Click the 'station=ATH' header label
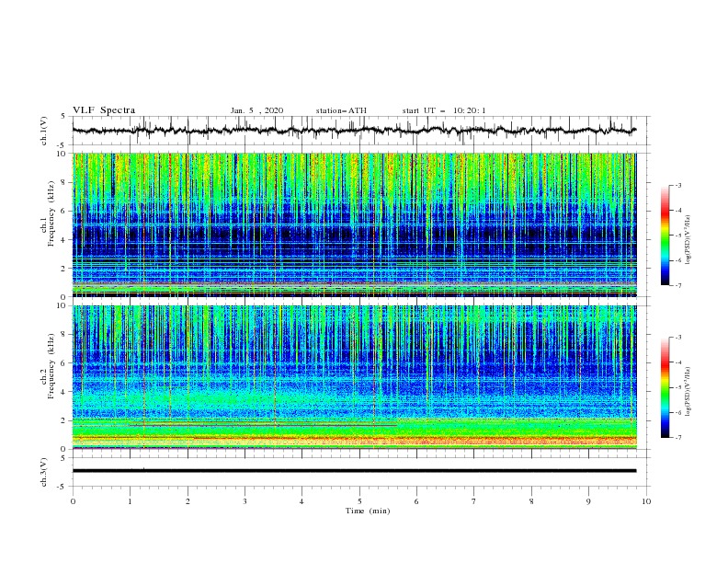This screenshot has height=563, width=728. [x=341, y=110]
